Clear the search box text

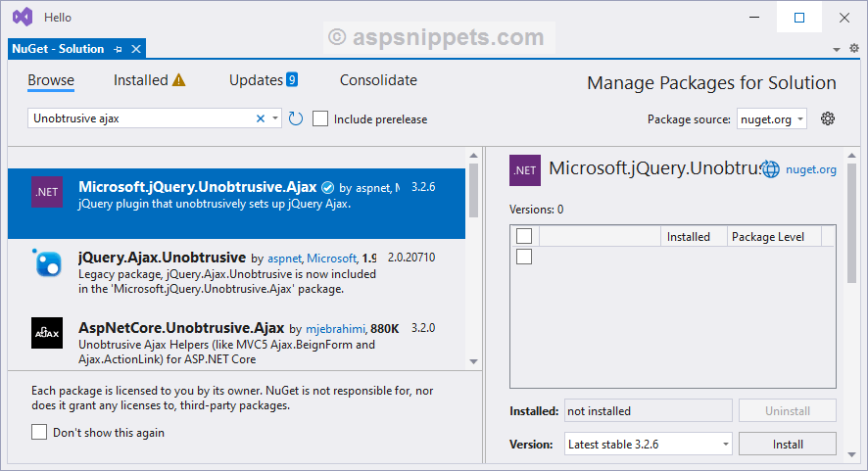click(261, 118)
